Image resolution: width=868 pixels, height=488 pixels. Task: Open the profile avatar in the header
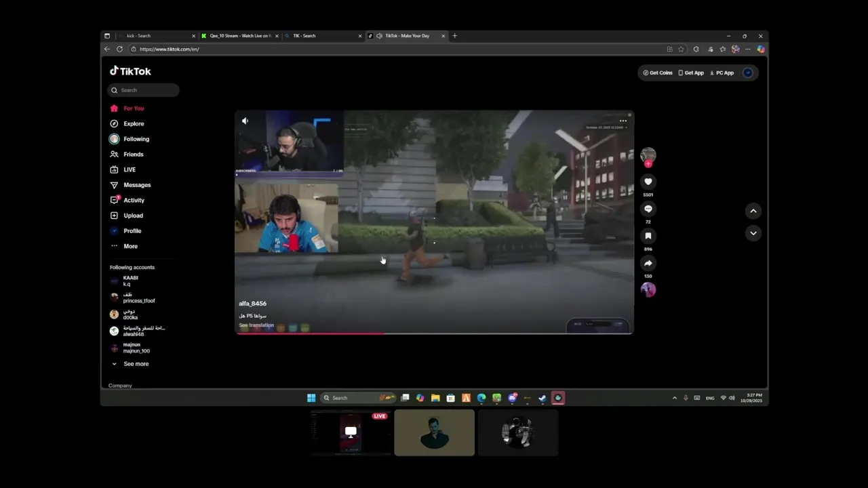point(748,73)
